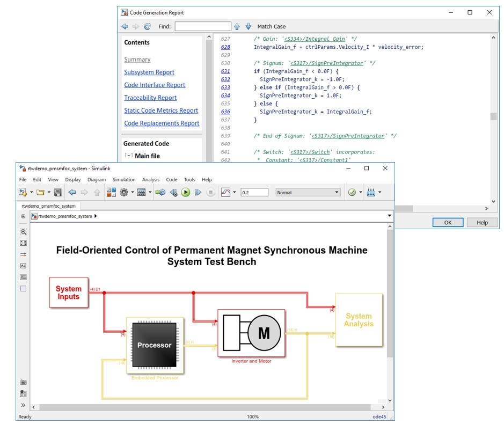Screen dimensions: 504x424
Task: Run the simulation with the green play button
Action: (x=186, y=192)
